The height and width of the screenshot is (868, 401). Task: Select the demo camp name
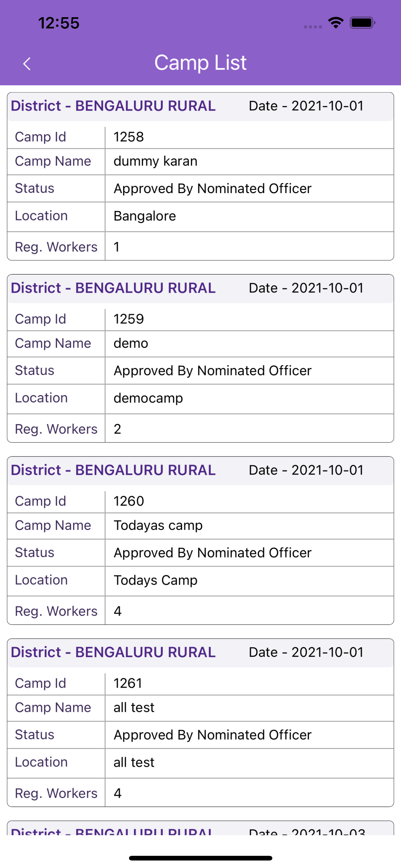131,343
